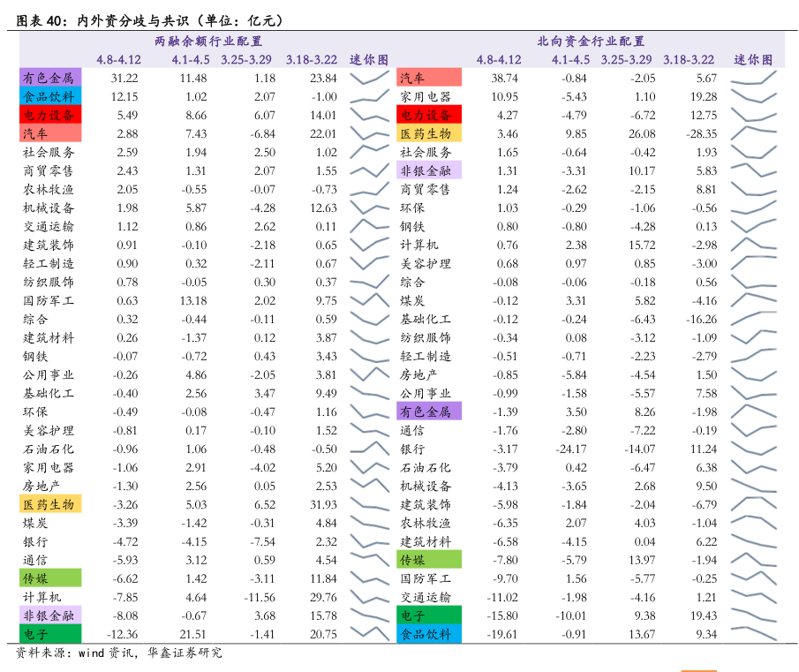Select the 计算机 sparkline in the 两融余额 table
The width and height of the screenshot is (799, 672).
coord(369,597)
